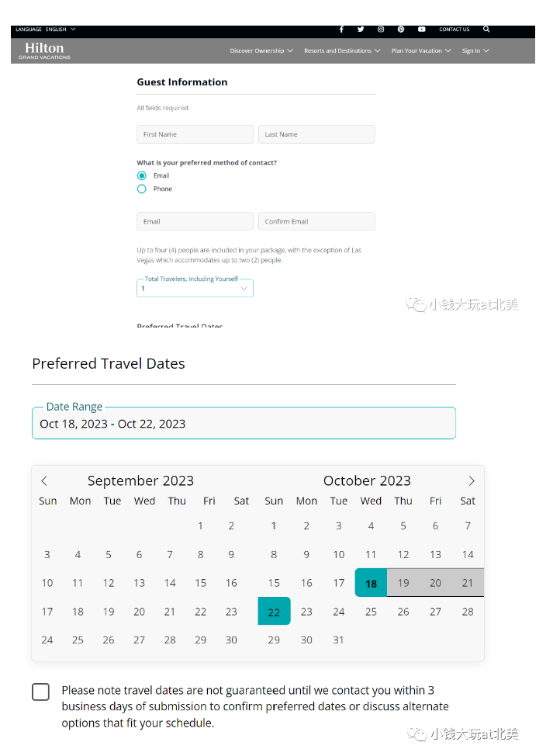Open the YouTube icon in header
Screen dimensions: 560x756
[x=421, y=29]
